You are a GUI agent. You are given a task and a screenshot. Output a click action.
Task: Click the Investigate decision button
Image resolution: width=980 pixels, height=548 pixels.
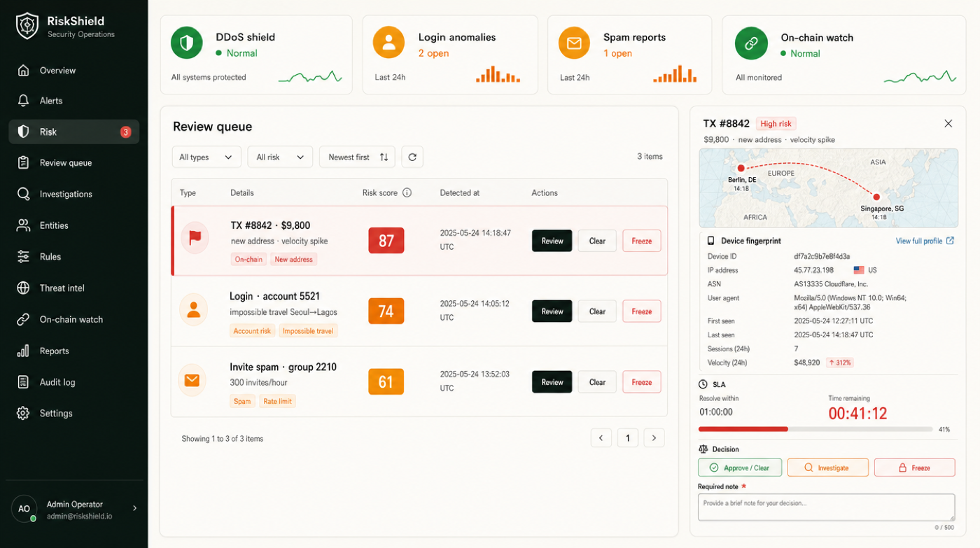pos(828,468)
